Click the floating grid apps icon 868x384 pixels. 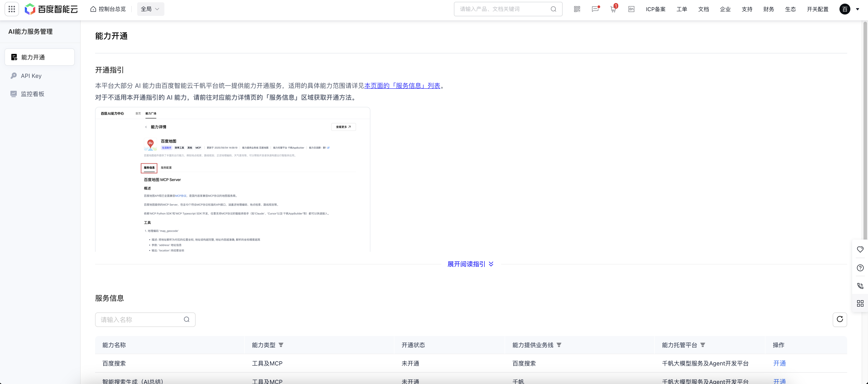click(x=860, y=303)
